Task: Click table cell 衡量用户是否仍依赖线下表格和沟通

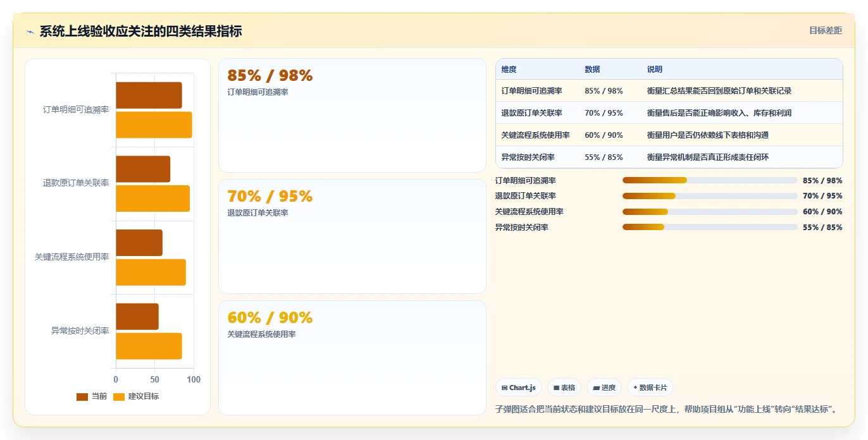Action: (708, 135)
